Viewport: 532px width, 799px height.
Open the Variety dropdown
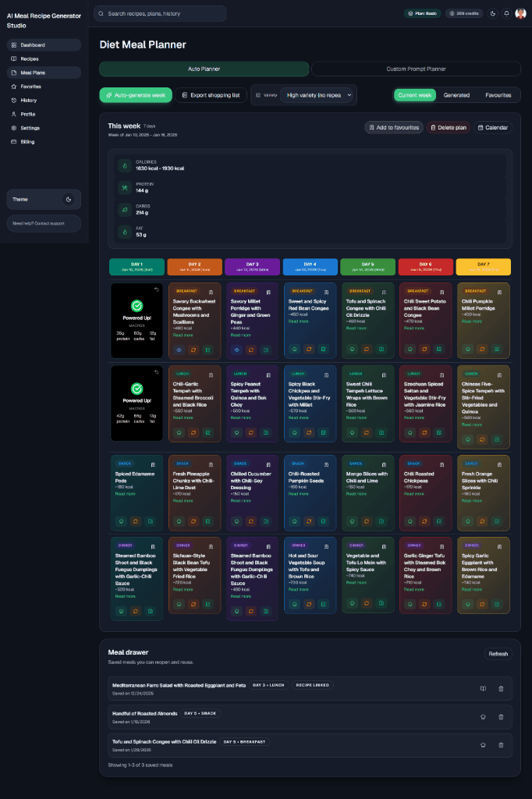(x=317, y=95)
